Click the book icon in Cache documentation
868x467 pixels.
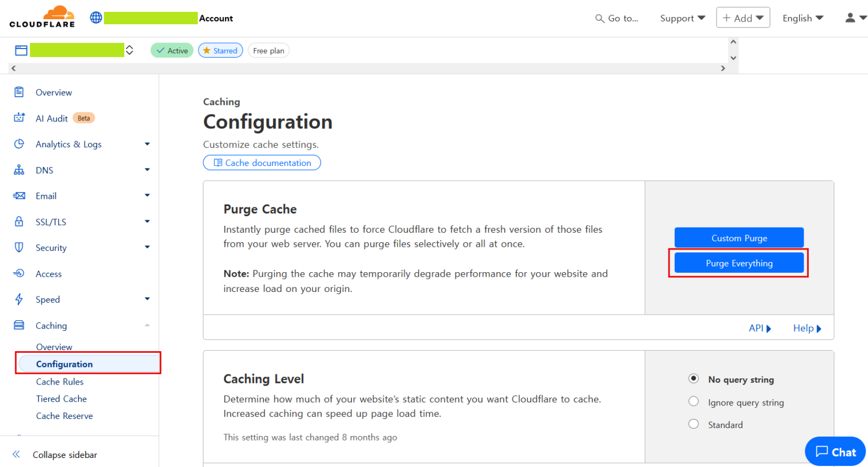coord(218,163)
